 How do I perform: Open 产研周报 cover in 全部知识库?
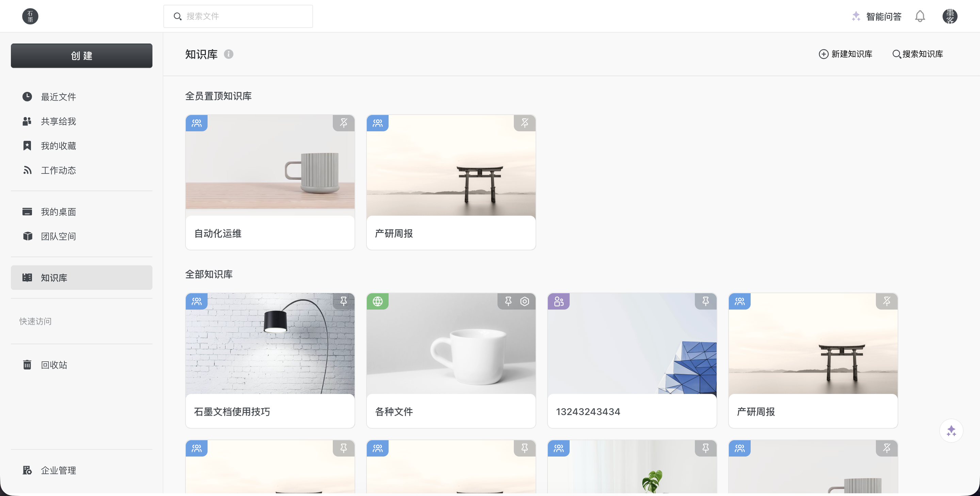coord(813,344)
